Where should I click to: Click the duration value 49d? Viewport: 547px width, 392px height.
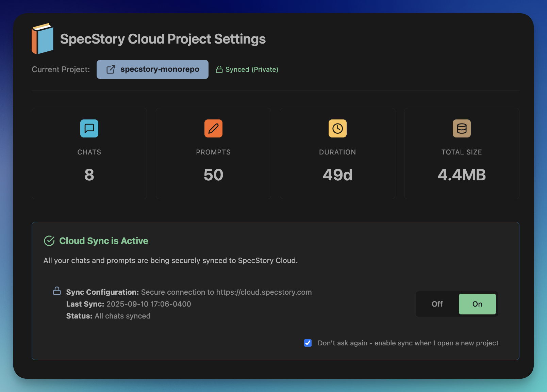pos(337,175)
